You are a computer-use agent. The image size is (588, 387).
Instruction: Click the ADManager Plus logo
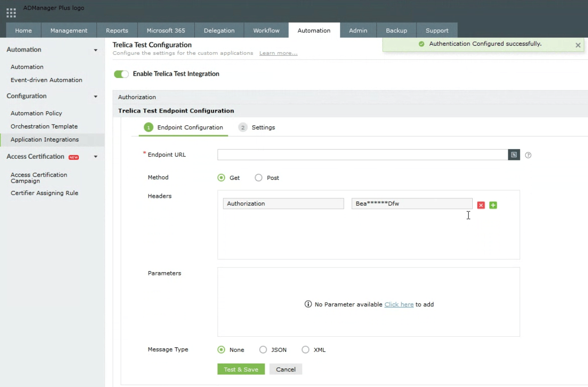coord(54,8)
